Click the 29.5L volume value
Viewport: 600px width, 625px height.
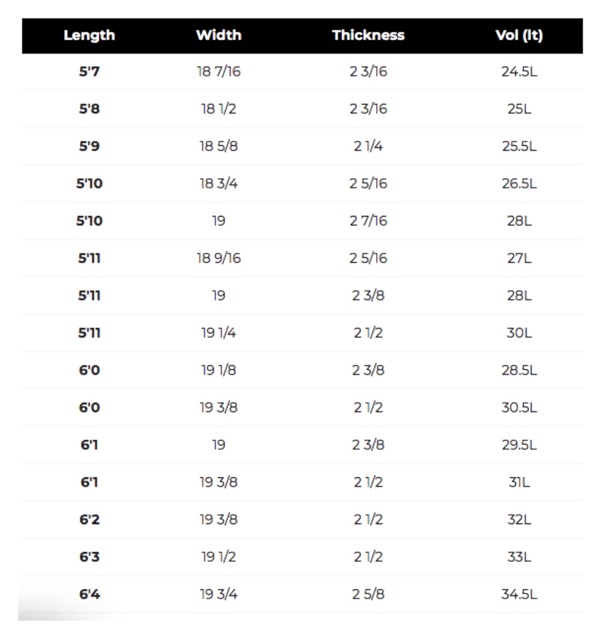[519, 445]
